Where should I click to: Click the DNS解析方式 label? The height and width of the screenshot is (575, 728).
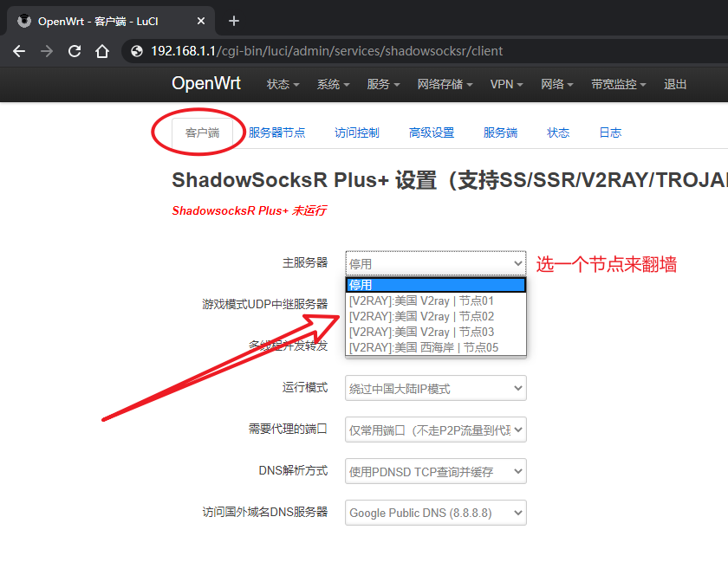(294, 470)
